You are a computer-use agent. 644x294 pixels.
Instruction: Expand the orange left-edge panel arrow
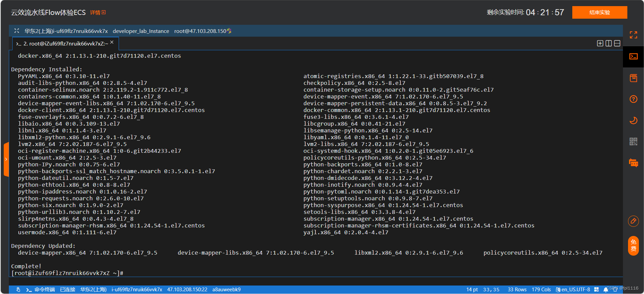[x=6, y=159]
